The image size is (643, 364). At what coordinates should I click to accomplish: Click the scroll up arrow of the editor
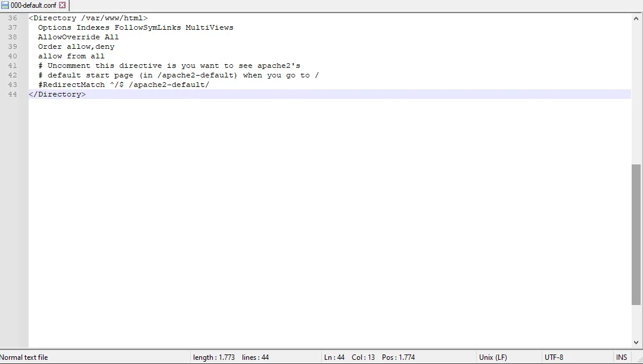pyautogui.click(x=636, y=18)
